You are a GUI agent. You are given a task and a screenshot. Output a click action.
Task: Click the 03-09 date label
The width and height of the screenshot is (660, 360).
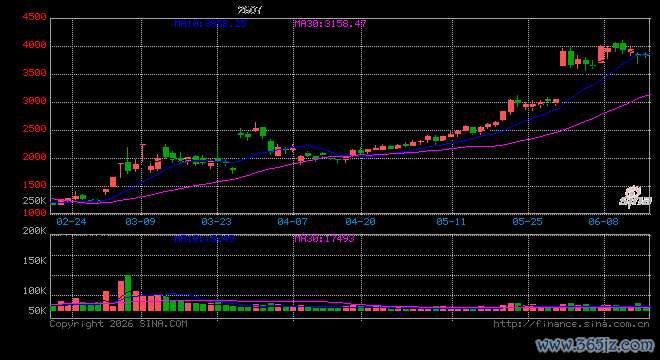141,221
